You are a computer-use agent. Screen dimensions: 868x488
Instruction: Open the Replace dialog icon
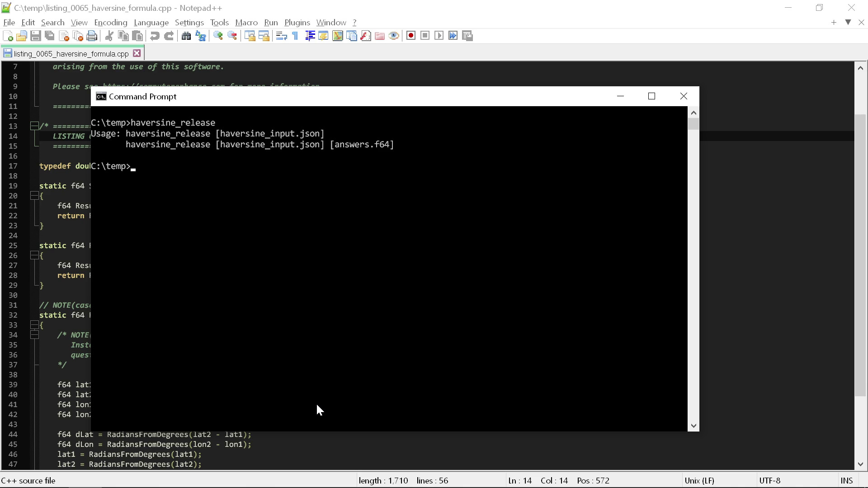pyautogui.click(x=200, y=36)
